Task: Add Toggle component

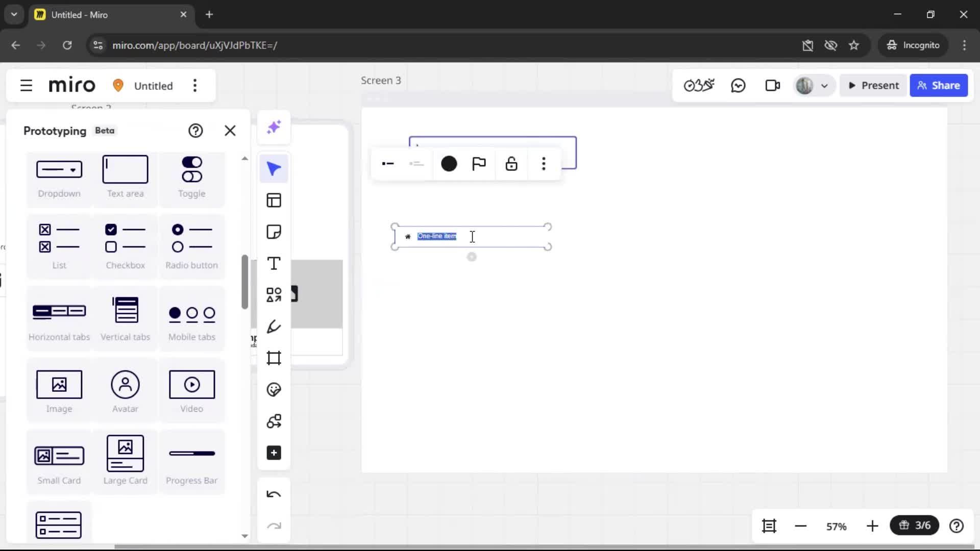Action: [x=192, y=178]
